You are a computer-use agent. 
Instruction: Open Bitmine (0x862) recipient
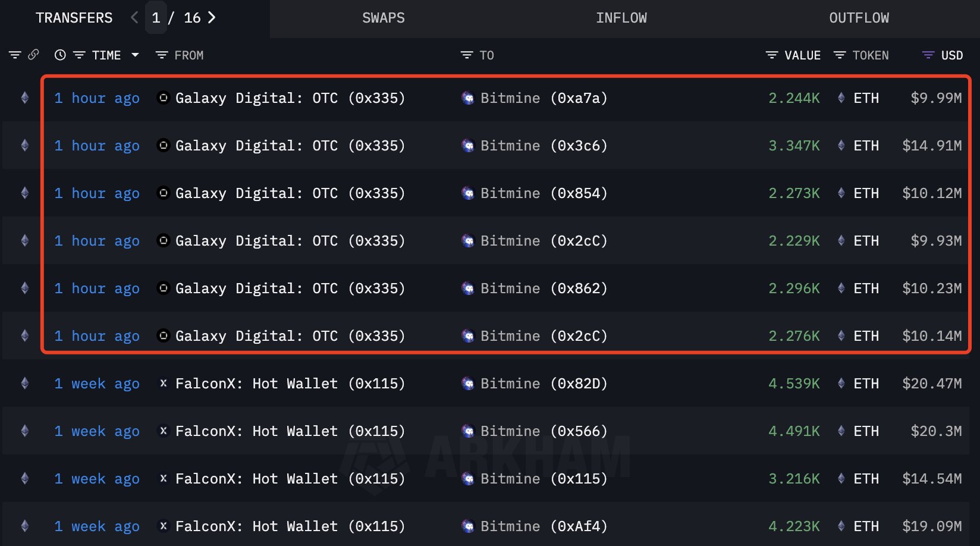[544, 288]
